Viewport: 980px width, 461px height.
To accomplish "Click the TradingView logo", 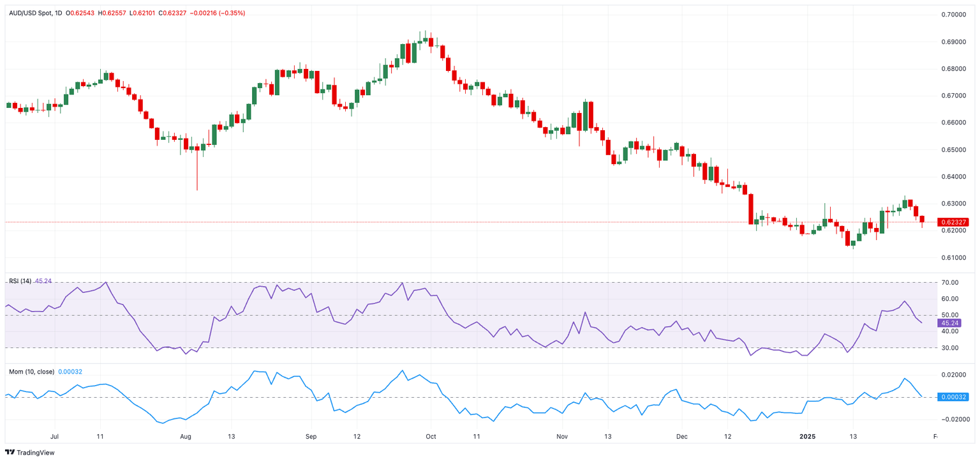I will [x=29, y=453].
